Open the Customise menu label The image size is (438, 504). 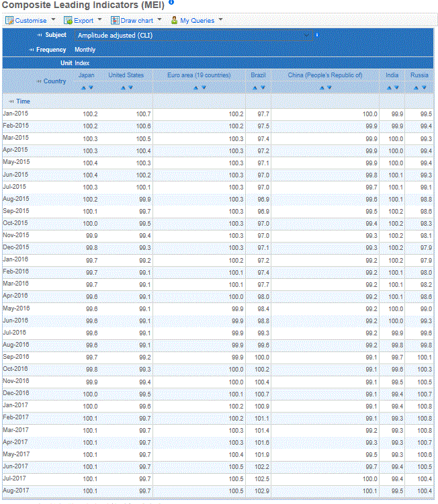(x=31, y=21)
